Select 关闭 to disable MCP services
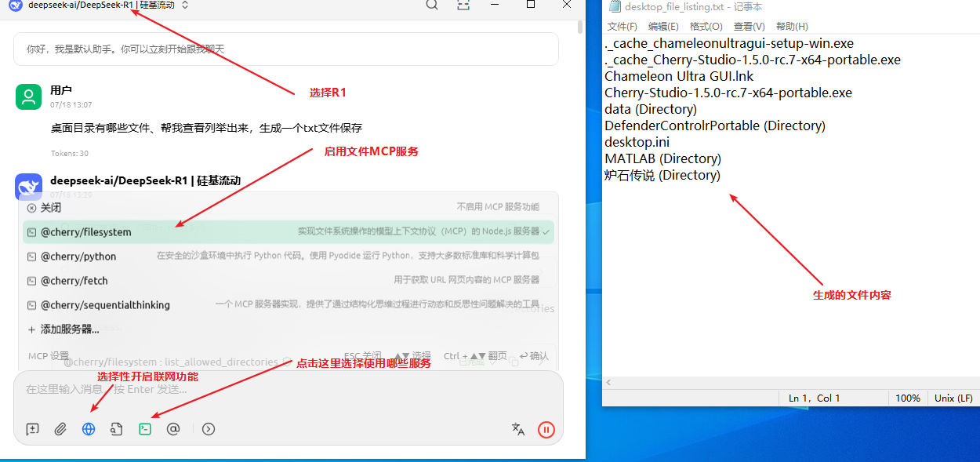The image size is (980, 462). pyautogui.click(x=51, y=208)
